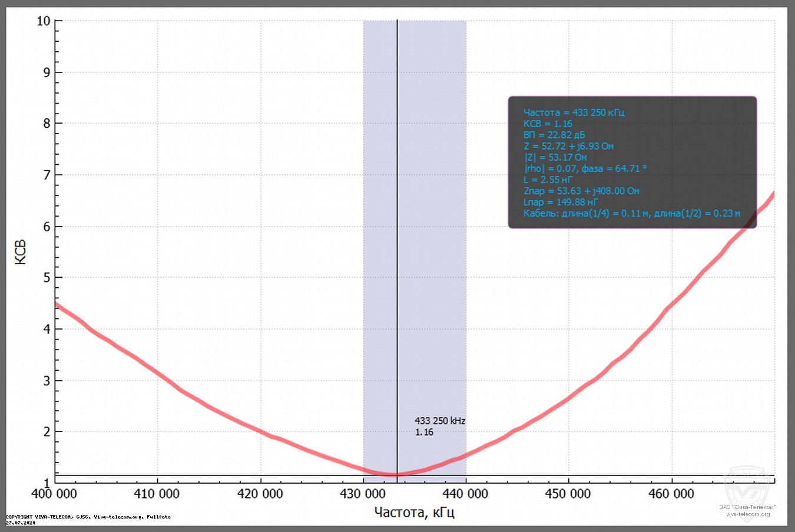Click the vertical marker line at 433 250

coord(397,235)
